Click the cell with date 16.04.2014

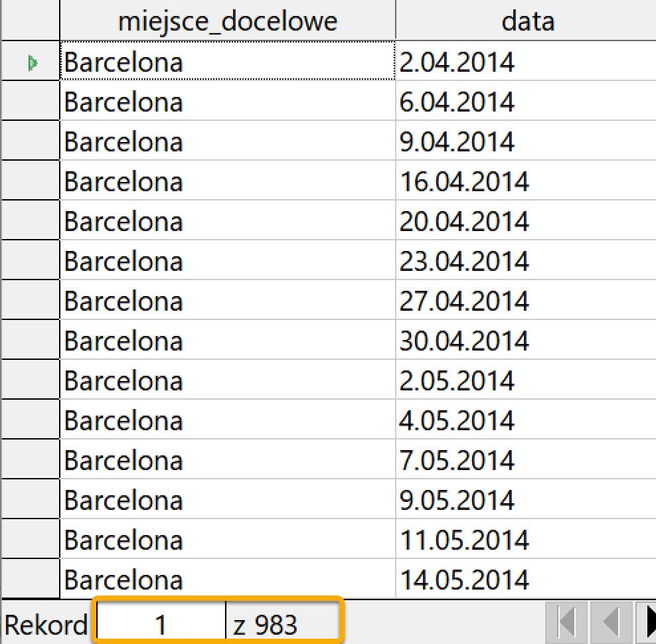[525, 182]
